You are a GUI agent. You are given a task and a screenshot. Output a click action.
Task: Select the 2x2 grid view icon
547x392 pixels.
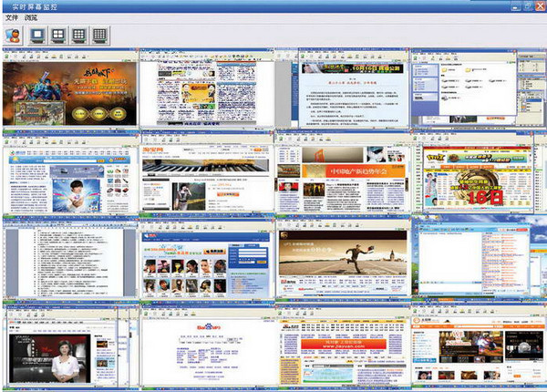[x=58, y=36]
